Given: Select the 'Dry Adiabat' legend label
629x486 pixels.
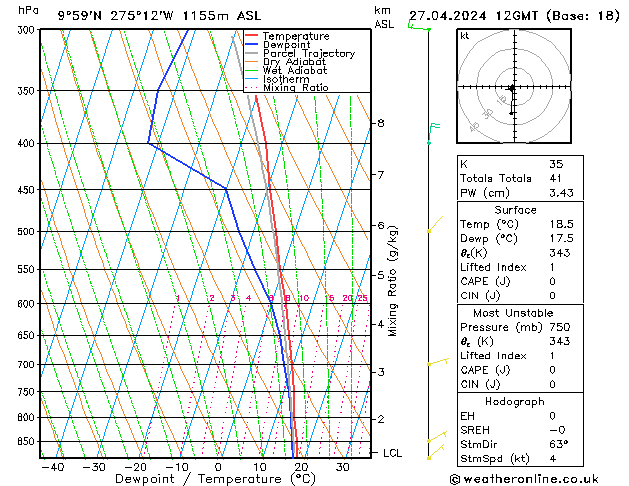Looking at the screenshot, I should 294,62.
